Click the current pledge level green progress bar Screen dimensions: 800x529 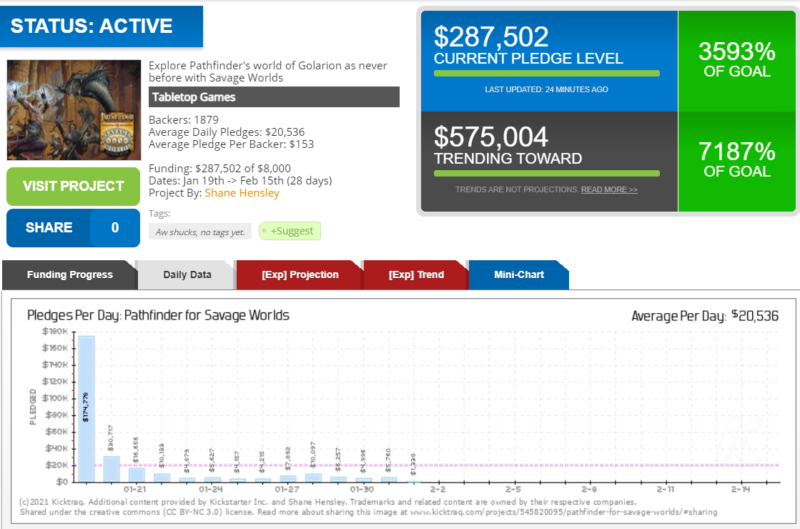tap(546, 73)
